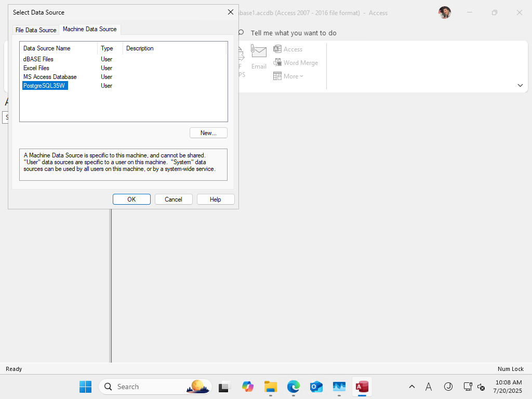Click the Word Merge icon in ribbon

296,63
